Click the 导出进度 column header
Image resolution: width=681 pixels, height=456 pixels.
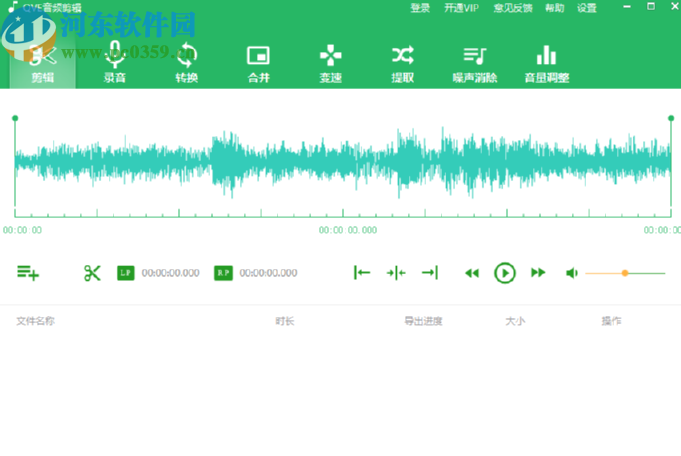coord(423,321)
